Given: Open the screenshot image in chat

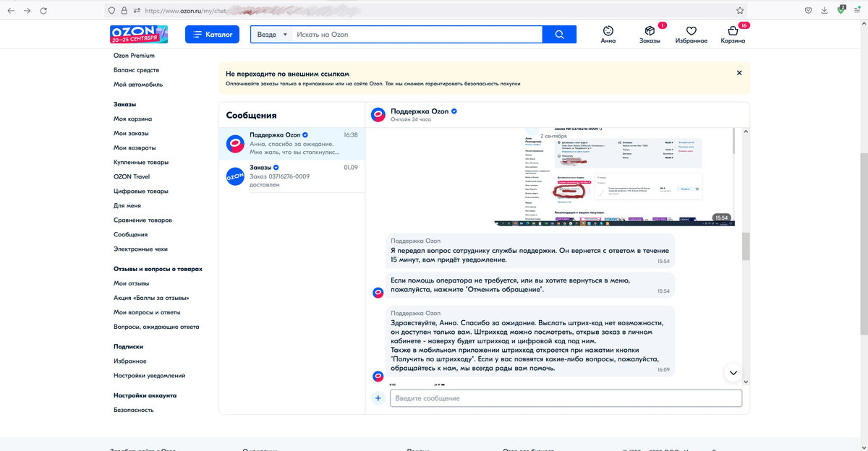Looking at the screenshot, I should pos(613,176).
